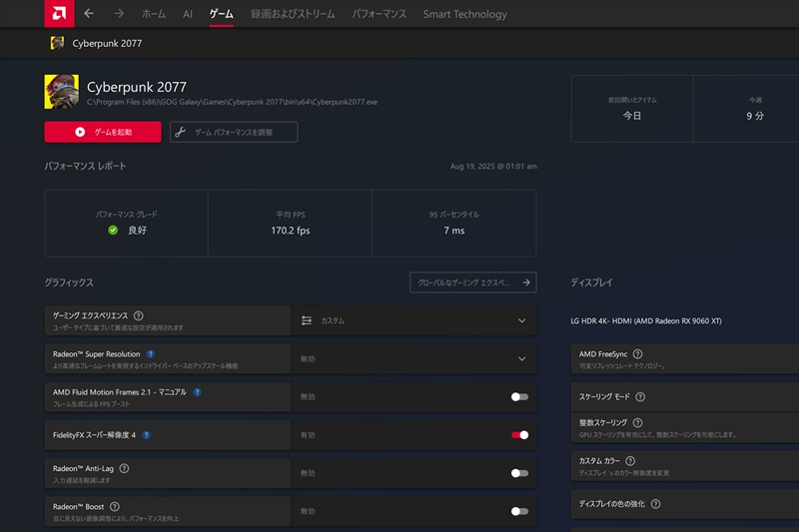
Task: Click the Cyberpunk2077.exe file path text
Action: (232, 102)
